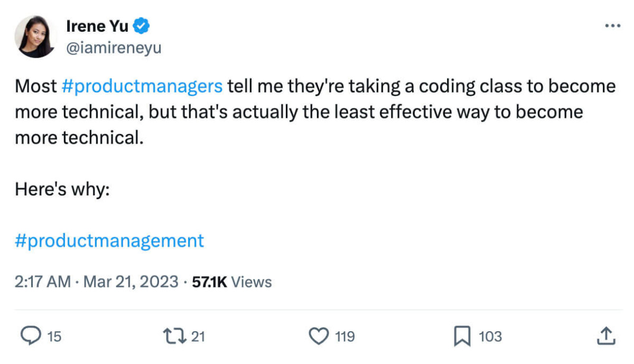View the 57.1K Views count
The image size is (634, 364).
pos(231,282)
